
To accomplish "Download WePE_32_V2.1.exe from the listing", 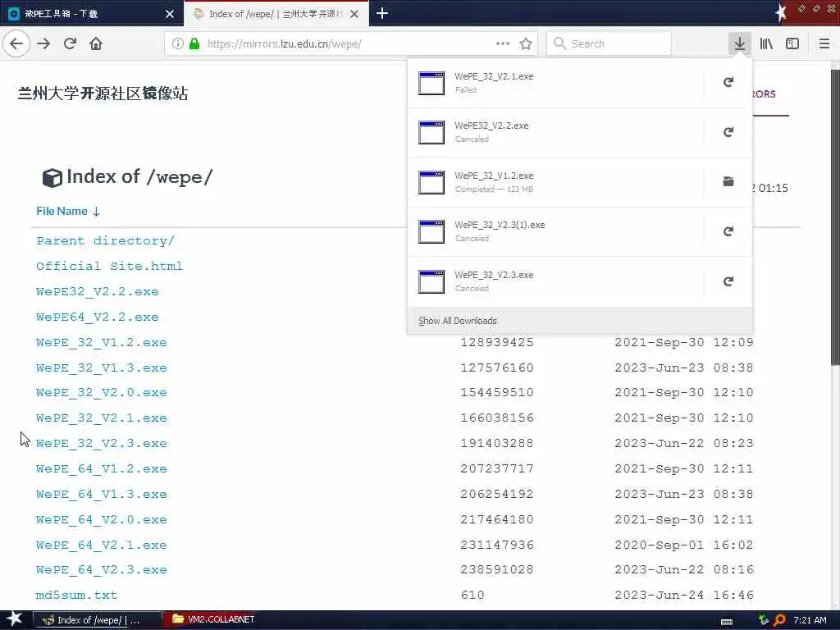I will [x=101, y=418].
